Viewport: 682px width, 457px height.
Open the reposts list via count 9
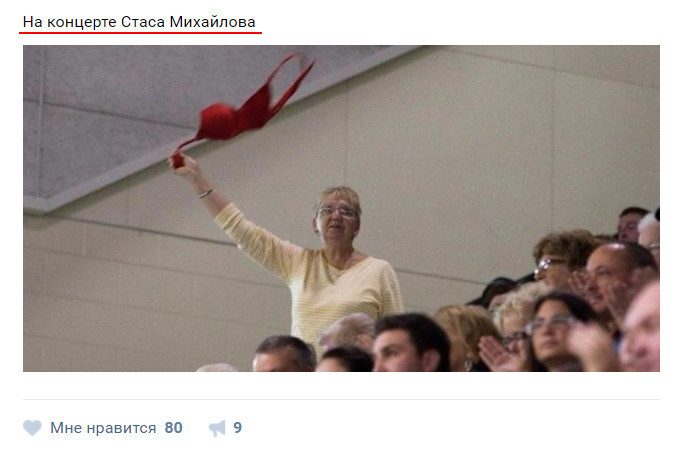pyautogui.click(x=237, y=428)
